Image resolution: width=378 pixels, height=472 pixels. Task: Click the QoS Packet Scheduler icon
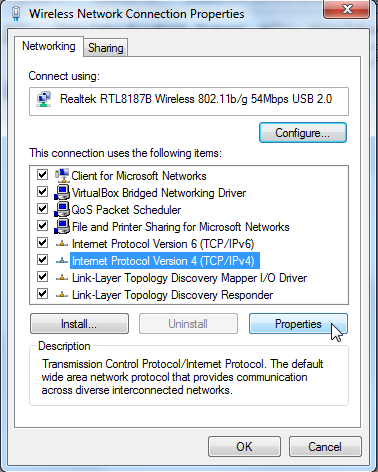(62, 209)
